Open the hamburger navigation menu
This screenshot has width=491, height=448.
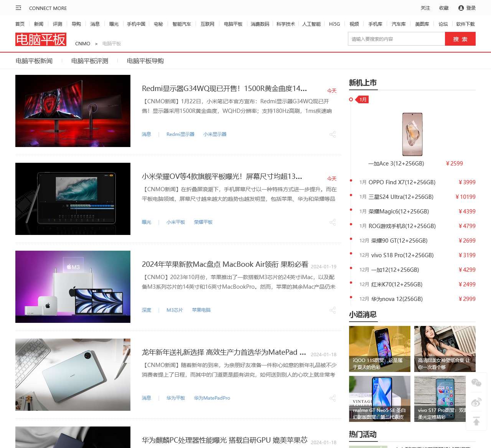coord(18,8)
